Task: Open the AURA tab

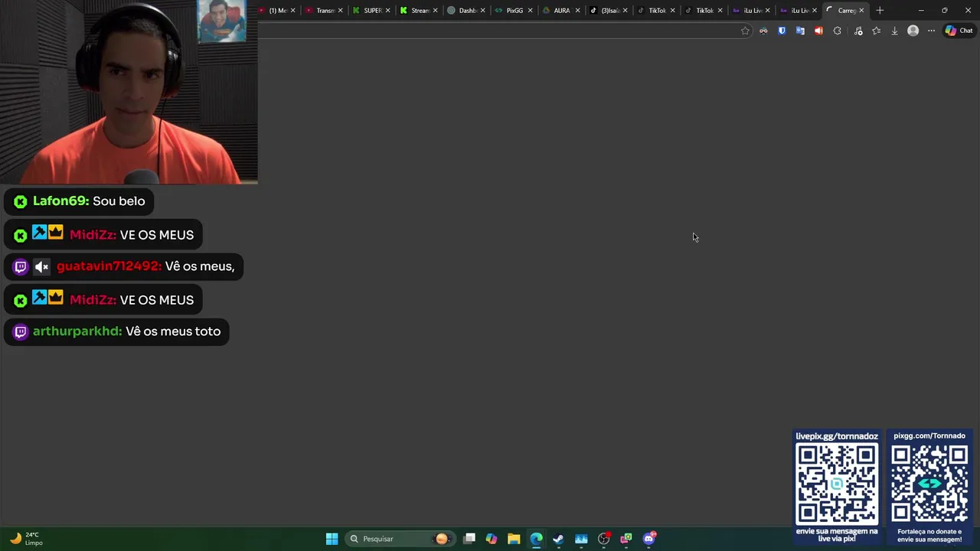Action: pyautogui.click(x=560, y=11)
